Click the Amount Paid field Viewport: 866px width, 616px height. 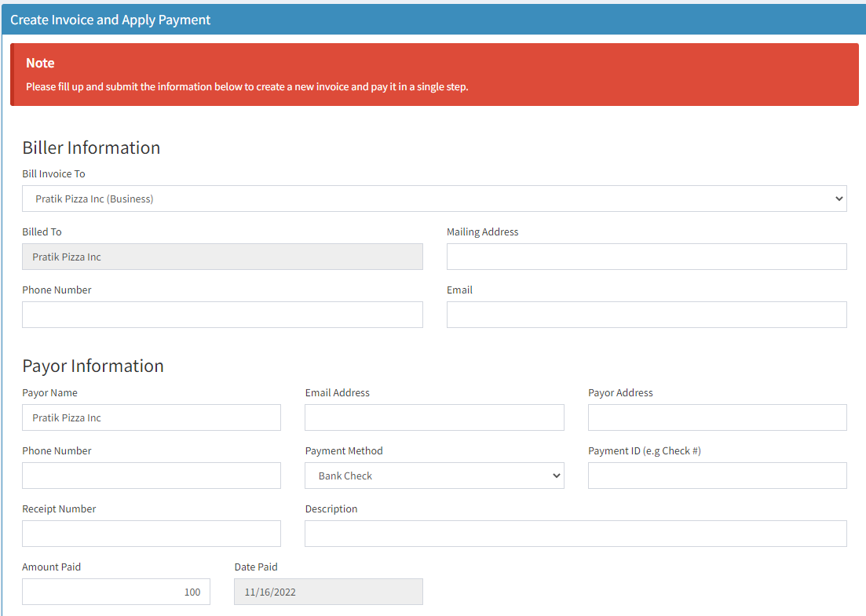point(116,592)
